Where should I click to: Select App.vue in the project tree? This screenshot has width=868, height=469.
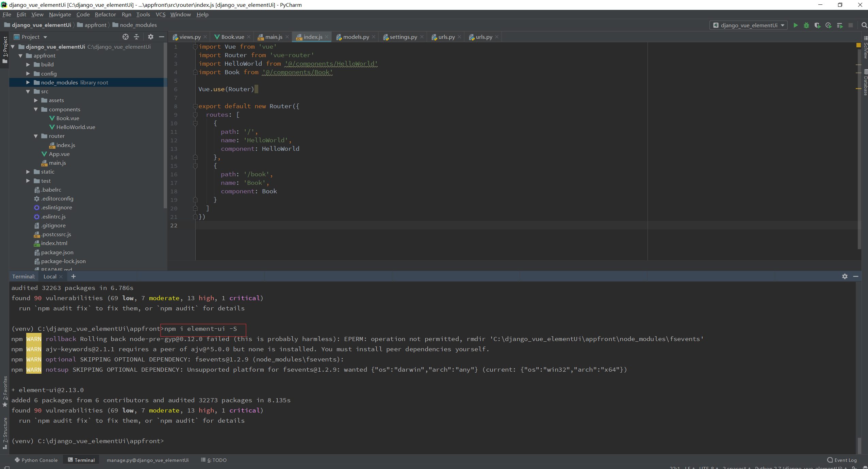click(x=59, y=154)
